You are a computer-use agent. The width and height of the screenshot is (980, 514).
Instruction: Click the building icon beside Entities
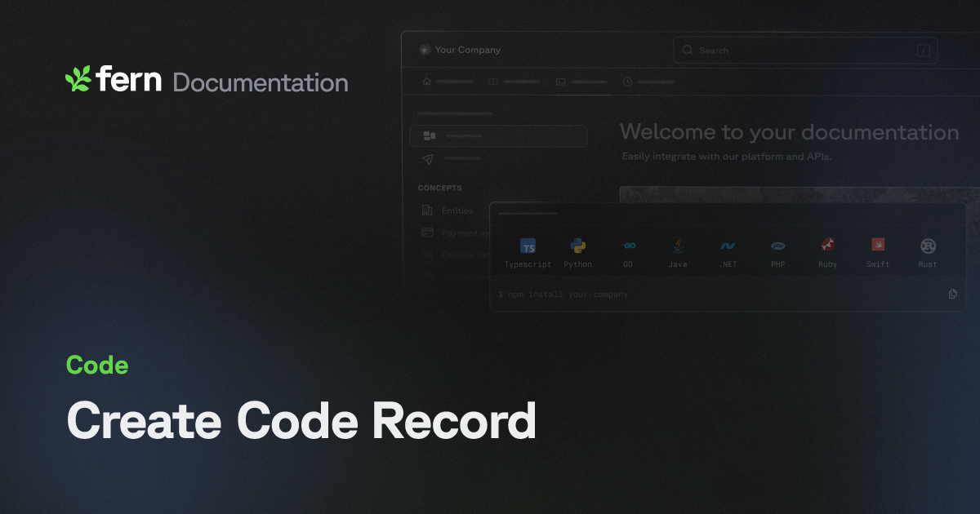(x=427, y=210)
